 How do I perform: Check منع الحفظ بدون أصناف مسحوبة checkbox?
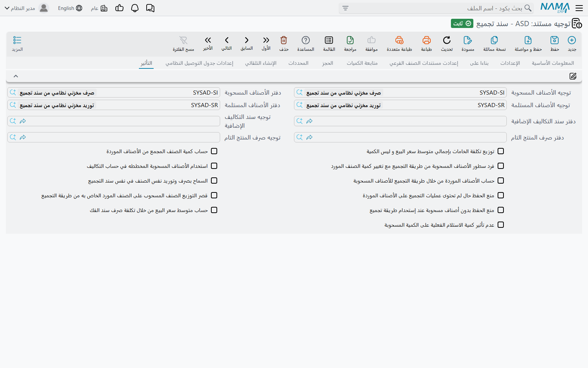(x=501, y=210)
